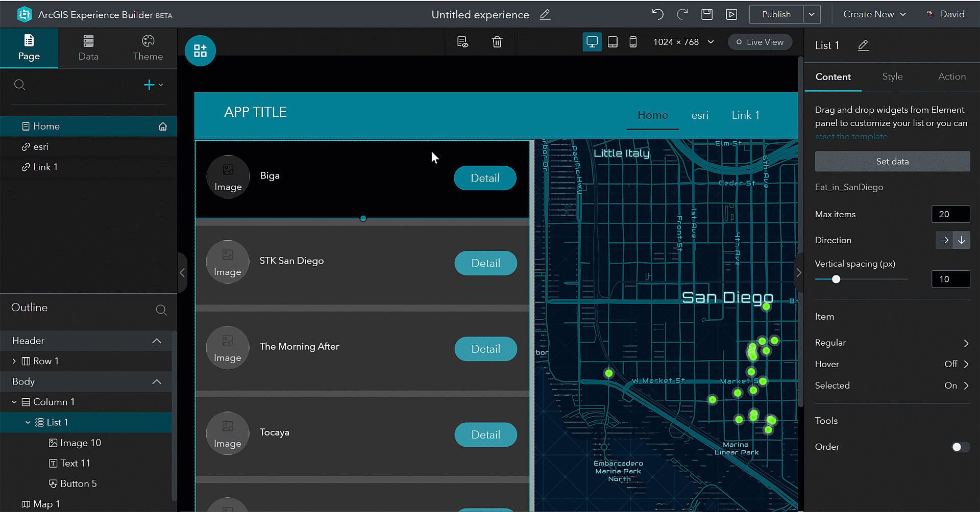
Task: Click the esri link in app header
Action: (x=700, y=115)
